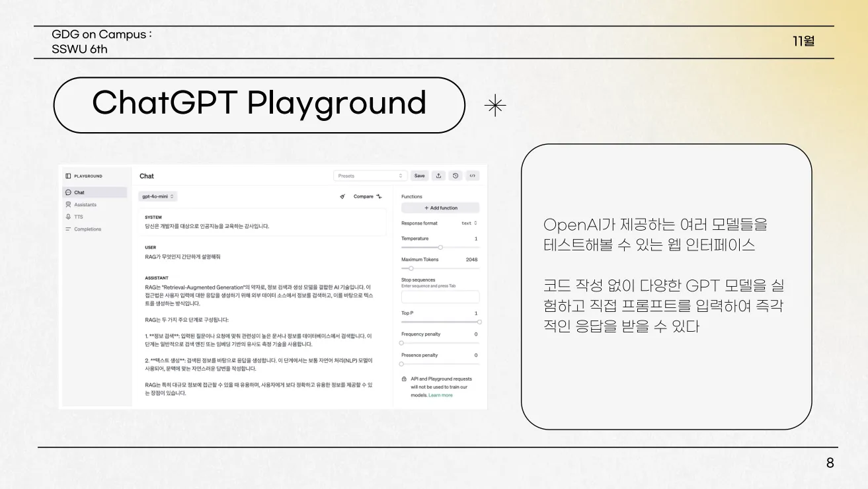Click the 'GDG on Campus' header text
Screen dimensions: 868x489
(102, 34)
